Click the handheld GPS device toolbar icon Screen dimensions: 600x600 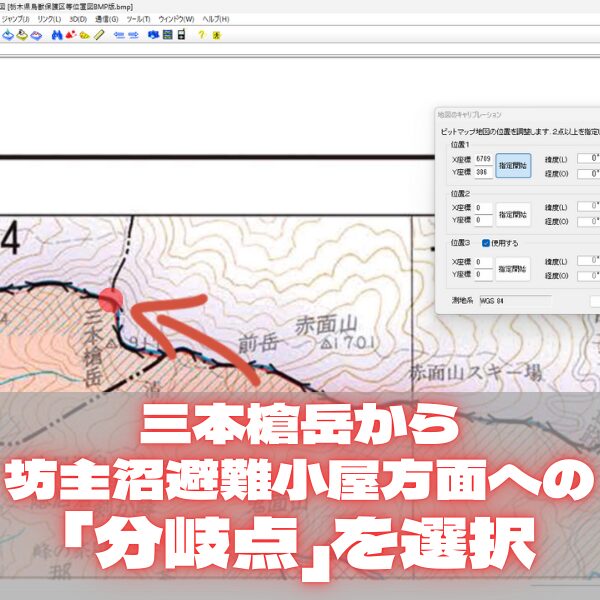pyautogui.click(x=181, y=35)
